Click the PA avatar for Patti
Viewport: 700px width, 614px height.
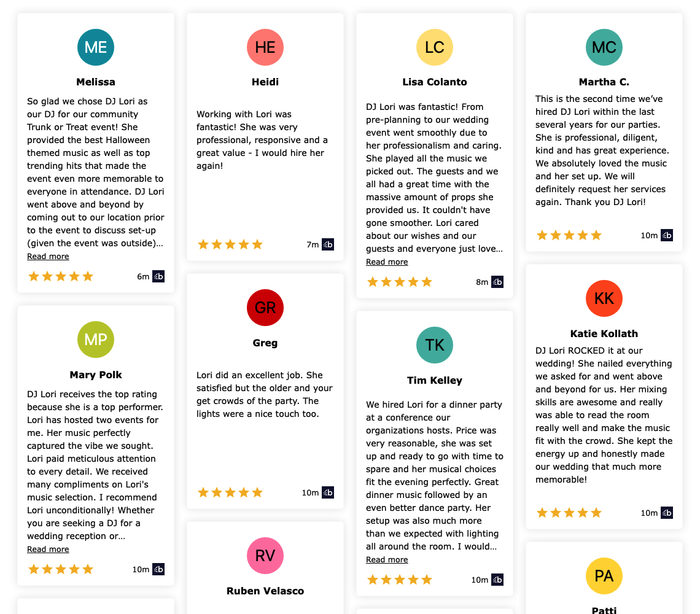604,576
